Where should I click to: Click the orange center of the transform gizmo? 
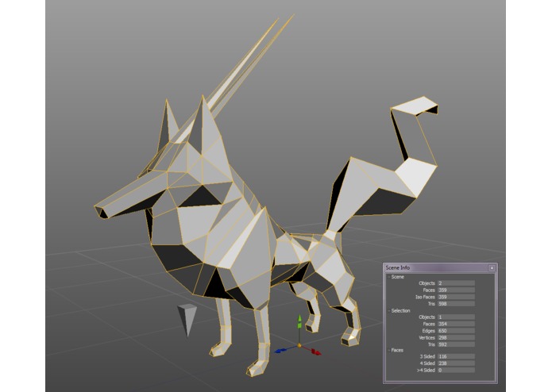[299, 346]
